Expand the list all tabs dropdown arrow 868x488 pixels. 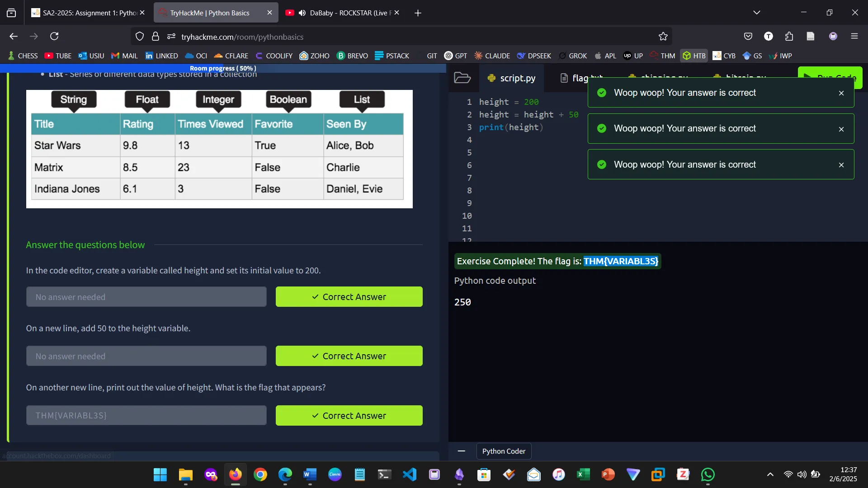click(756, 13)
